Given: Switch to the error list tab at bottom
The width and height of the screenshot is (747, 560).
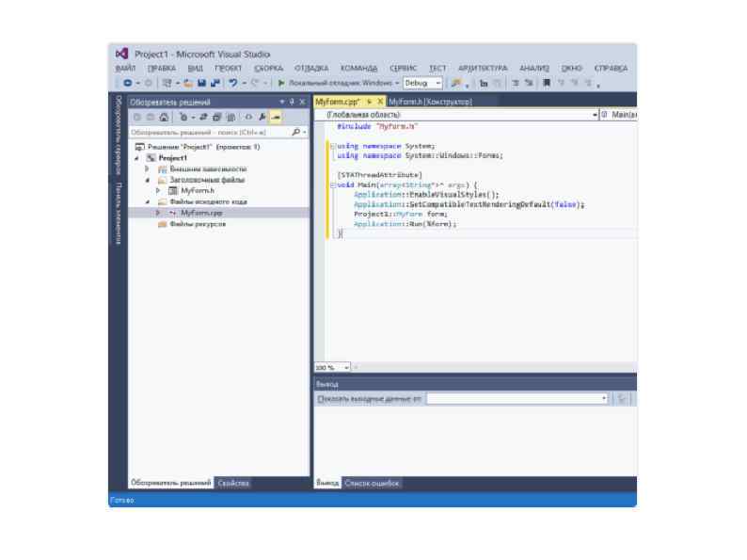Looking at the screenshot, I should click(x=372, y=483).
